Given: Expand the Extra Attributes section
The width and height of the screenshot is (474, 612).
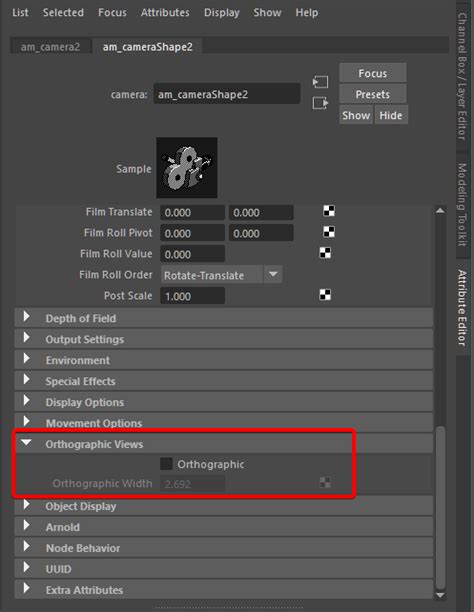Looking at the screenshot, I should coord(223,590).
